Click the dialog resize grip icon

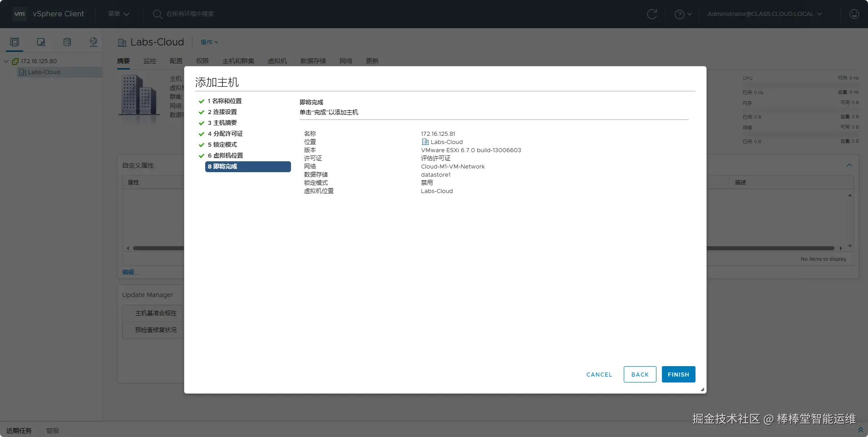[x=702, y=389]
